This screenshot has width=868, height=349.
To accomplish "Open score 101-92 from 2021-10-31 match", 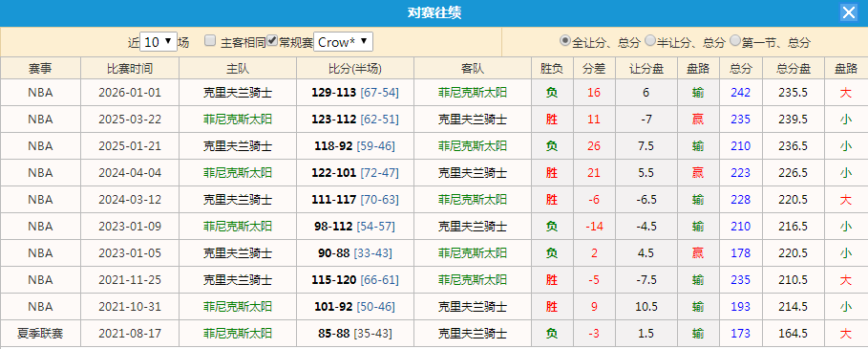I will pos(334,306).
